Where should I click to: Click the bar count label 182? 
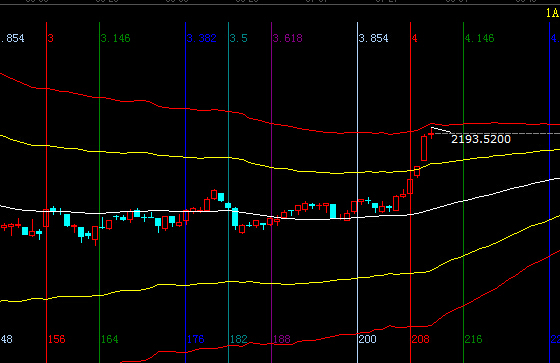pos(239,339)
